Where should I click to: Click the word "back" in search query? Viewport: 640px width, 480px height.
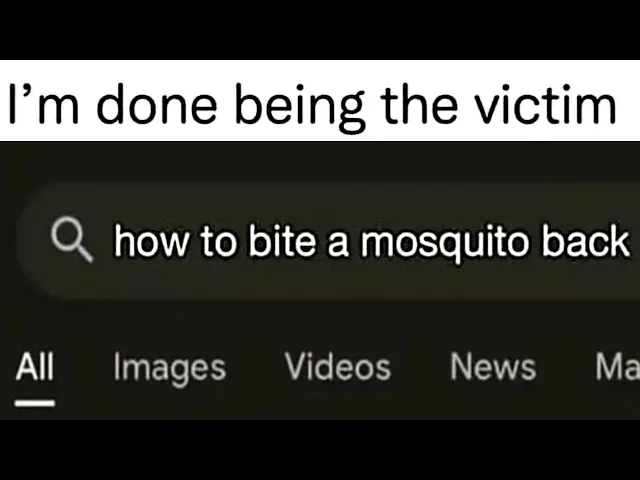586,241
